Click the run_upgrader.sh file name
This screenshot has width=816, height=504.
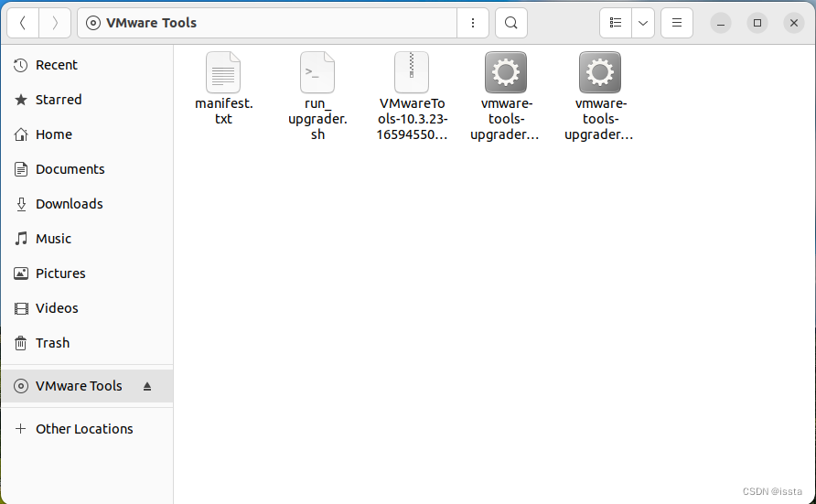pos(317,119)
